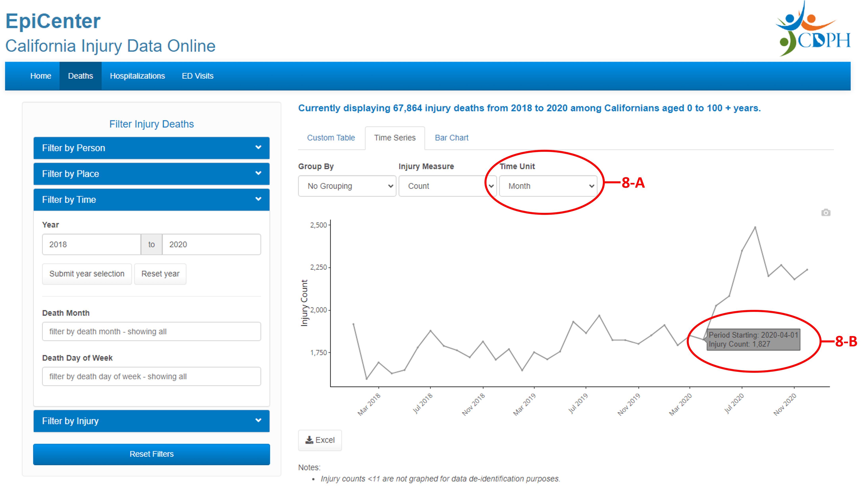Open the Group By dropdown

pos(347,186)
